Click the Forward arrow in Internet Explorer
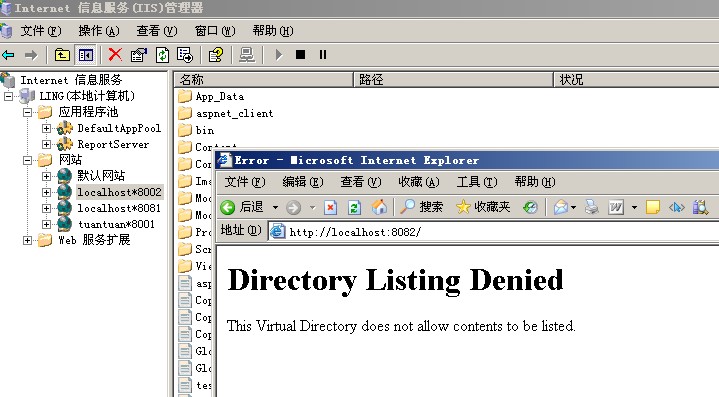Screen dimensions: 719x397 (x=293, y=208)
